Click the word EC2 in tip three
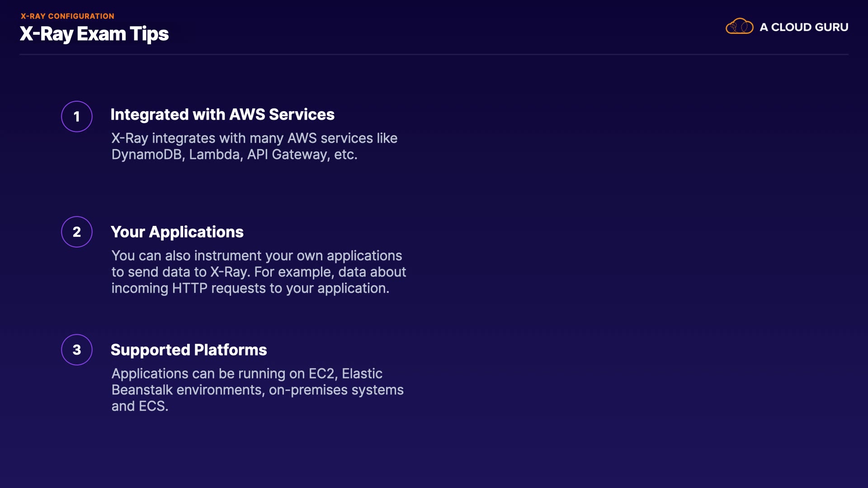 click(321, 374)
